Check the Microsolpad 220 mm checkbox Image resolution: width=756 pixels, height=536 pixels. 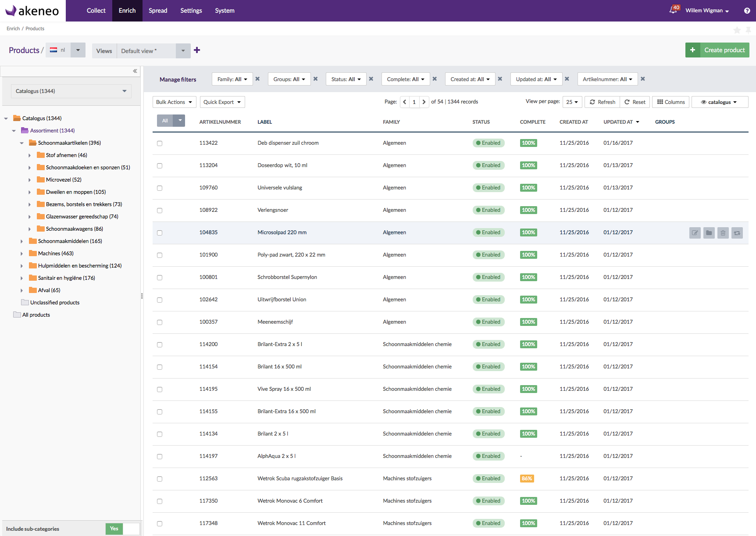click(160, 233)
